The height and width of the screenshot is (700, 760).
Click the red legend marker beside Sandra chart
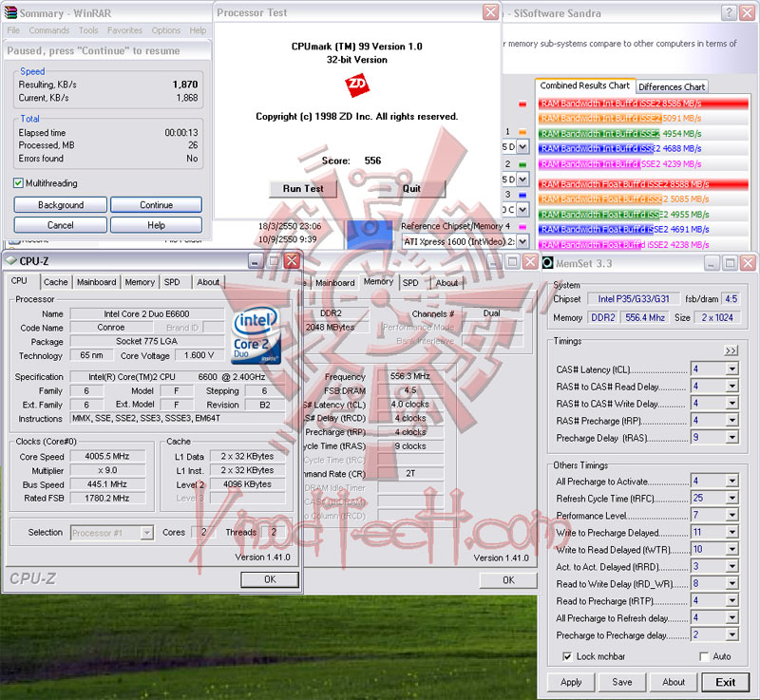point(522,104)
